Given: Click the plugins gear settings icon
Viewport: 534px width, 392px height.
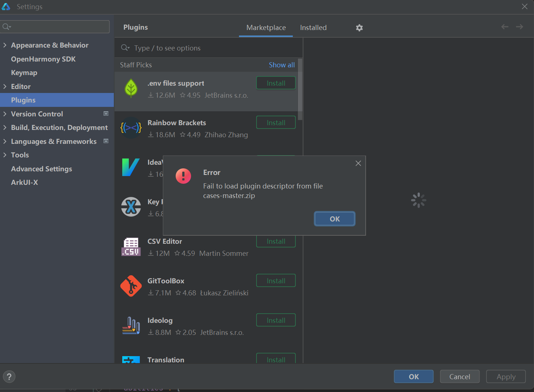Looking at the screenshot, I should click(359, 28).
